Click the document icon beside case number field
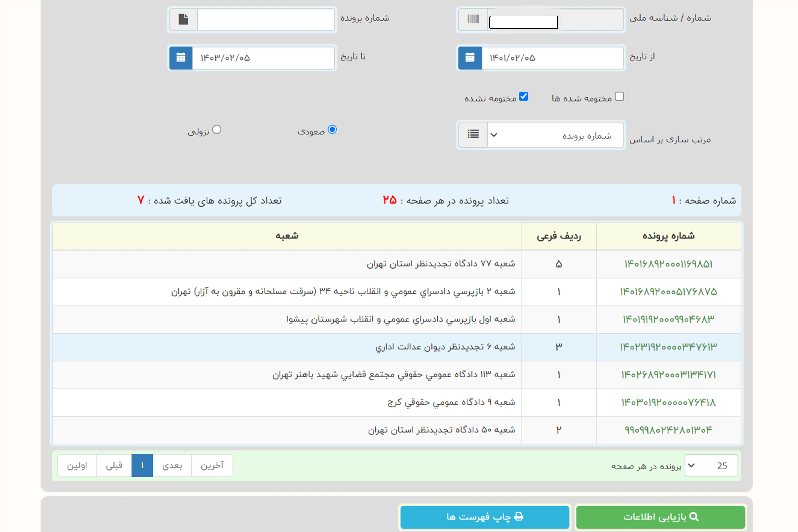The width and height of the screenshot is (798, 532). click(x=183, y=19)
